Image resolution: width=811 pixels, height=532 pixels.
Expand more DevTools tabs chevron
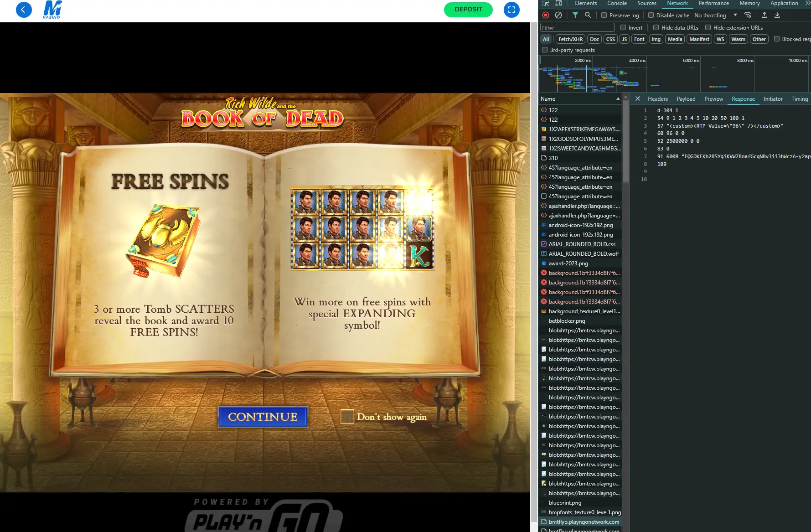pyautogui.click(x=807, y=3)
